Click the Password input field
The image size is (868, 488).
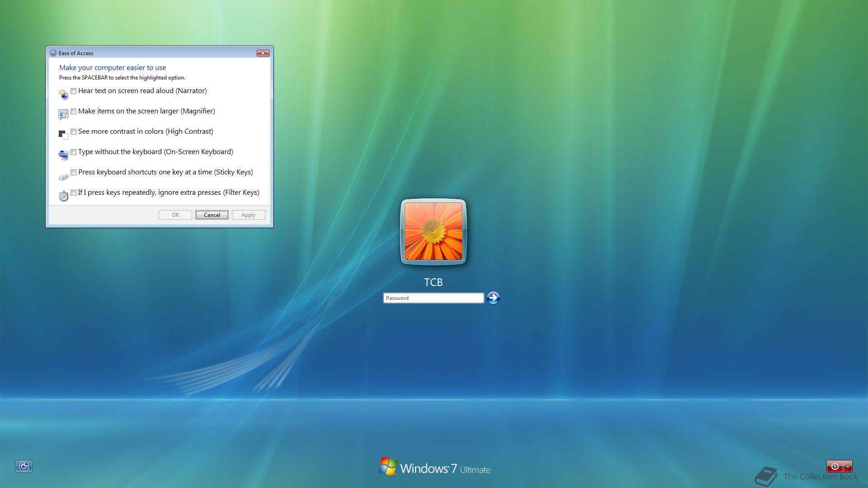tap(433, 298)
